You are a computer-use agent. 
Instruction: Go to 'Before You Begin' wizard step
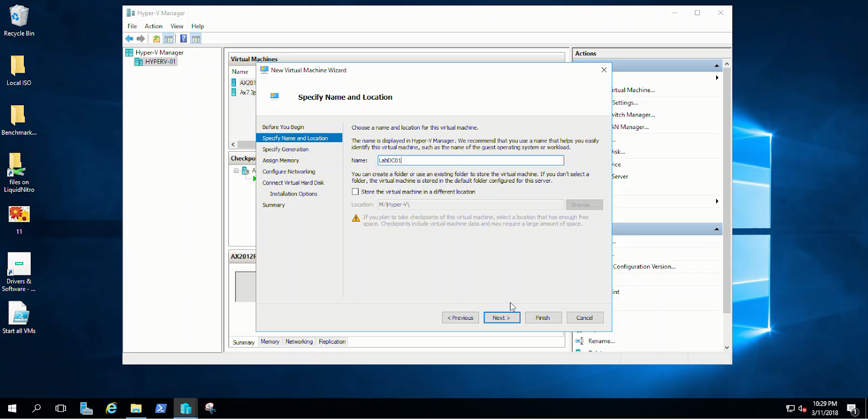[283, 127]
